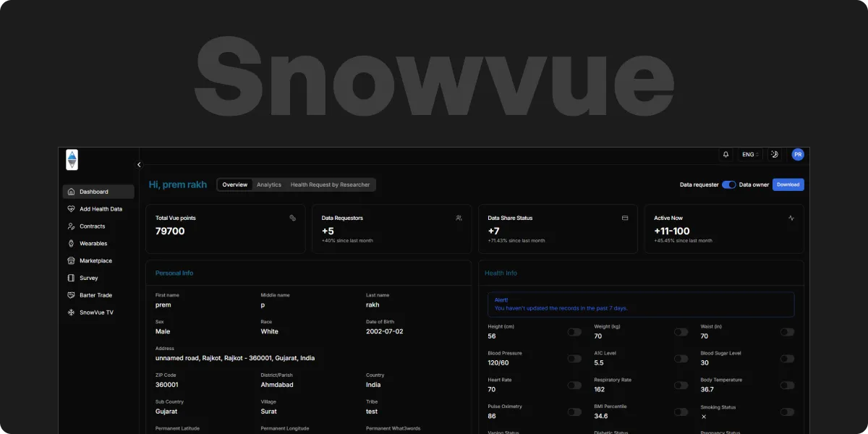Open the Add Health Data heart icon
This screenshot has height=434, width=868.
[71, 209]
